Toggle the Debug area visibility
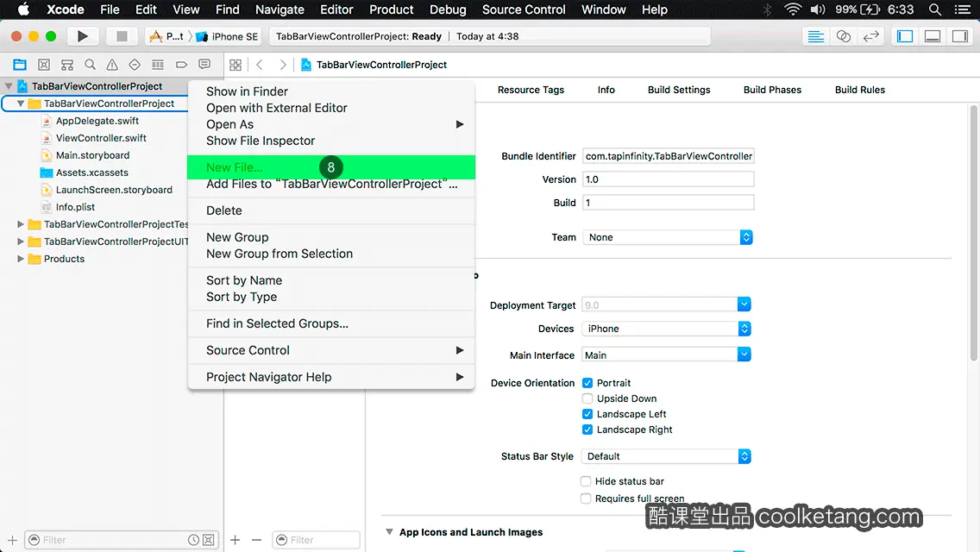Image resolution: width=980 pixels, height=552 pixels. click(x=933, y=36)
